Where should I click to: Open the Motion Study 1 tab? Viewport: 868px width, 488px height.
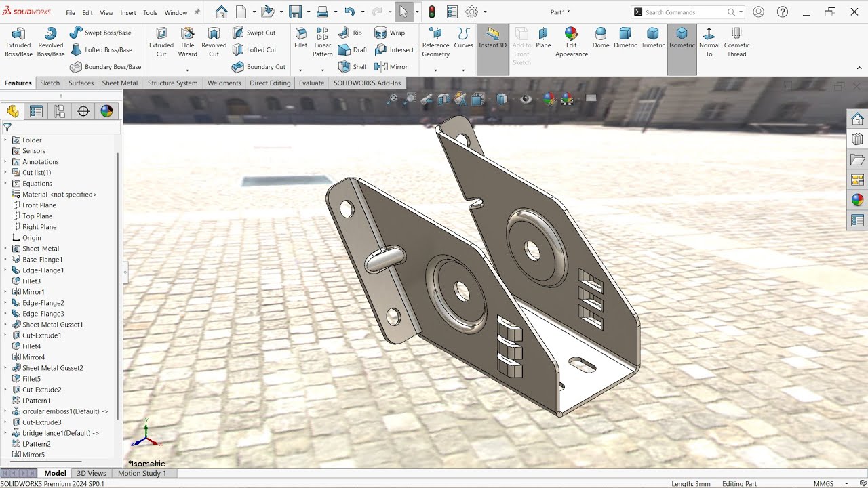pyautogui.click(x=142, y=473)
